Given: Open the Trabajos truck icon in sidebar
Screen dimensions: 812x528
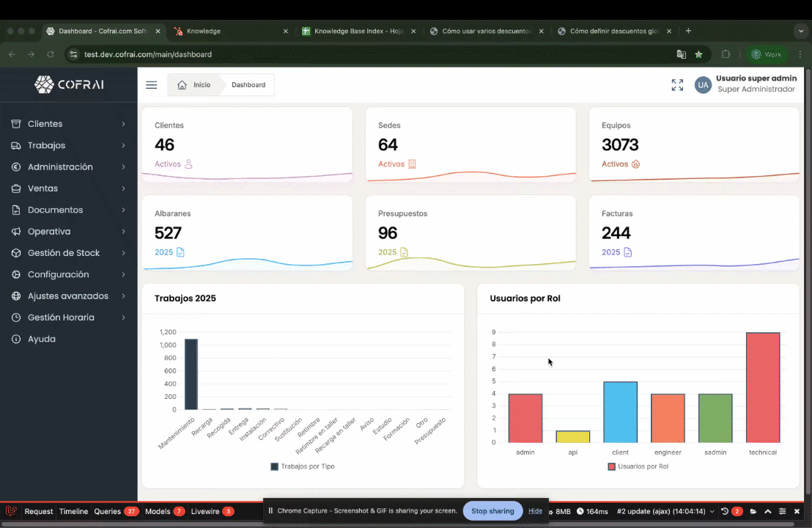Looking at the screenshot, I should (15, 145).
